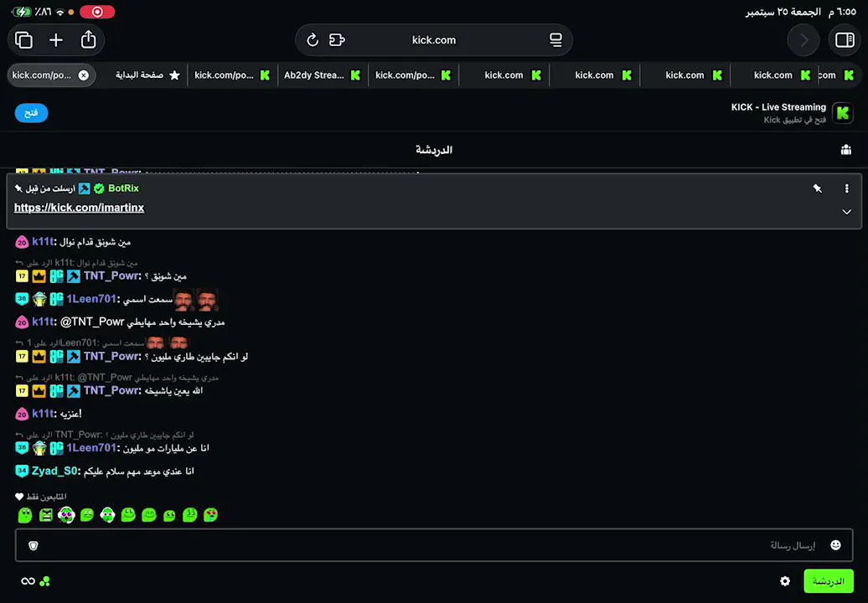Screen dimensions: 868x603
Task: Close the current kick.com/po tab
Action: point(84,75)
